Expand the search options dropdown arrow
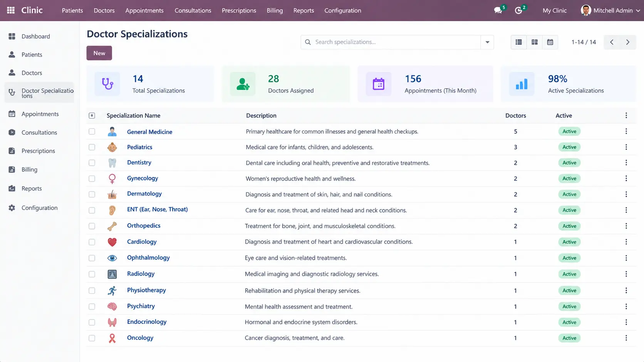Image resolution: width=644 pixels, height=362 pixels. pyautogui.click(x=487, y=42)
